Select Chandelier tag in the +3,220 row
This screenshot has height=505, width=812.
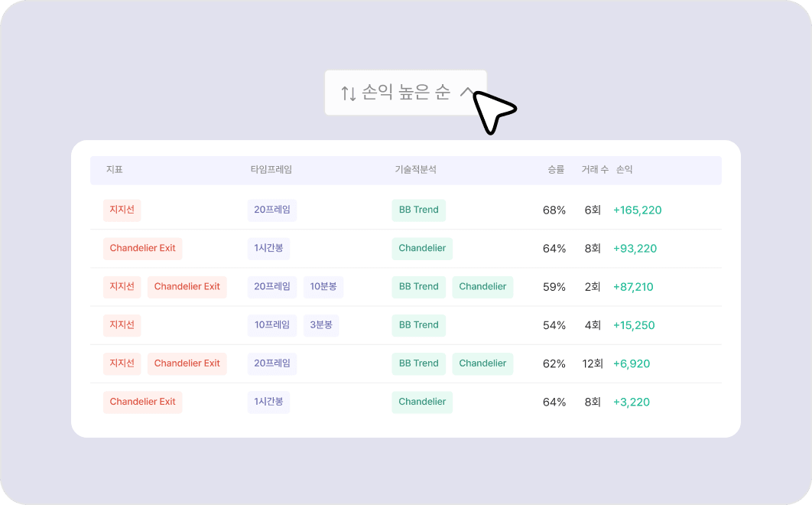422,402
